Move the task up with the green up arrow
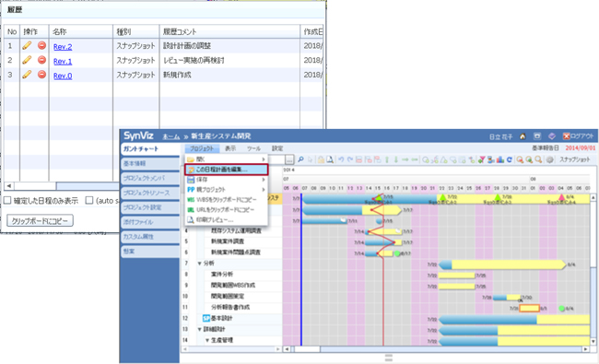 [387, 159]
